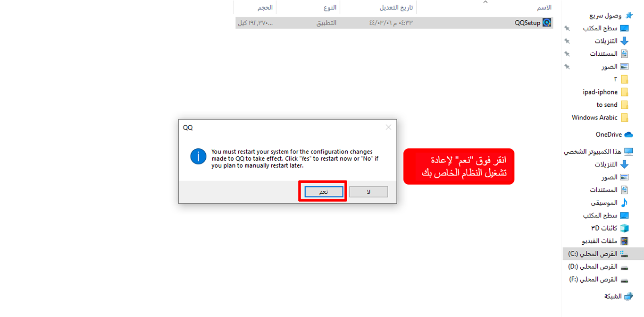
Task: Open the Music folder icon (الموسيقى)
Action: [624, 203]
